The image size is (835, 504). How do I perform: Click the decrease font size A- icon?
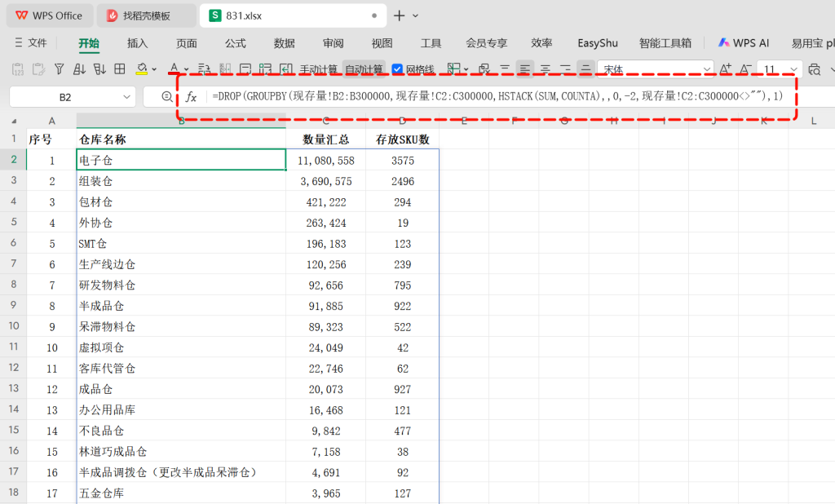tap(746, 69)
